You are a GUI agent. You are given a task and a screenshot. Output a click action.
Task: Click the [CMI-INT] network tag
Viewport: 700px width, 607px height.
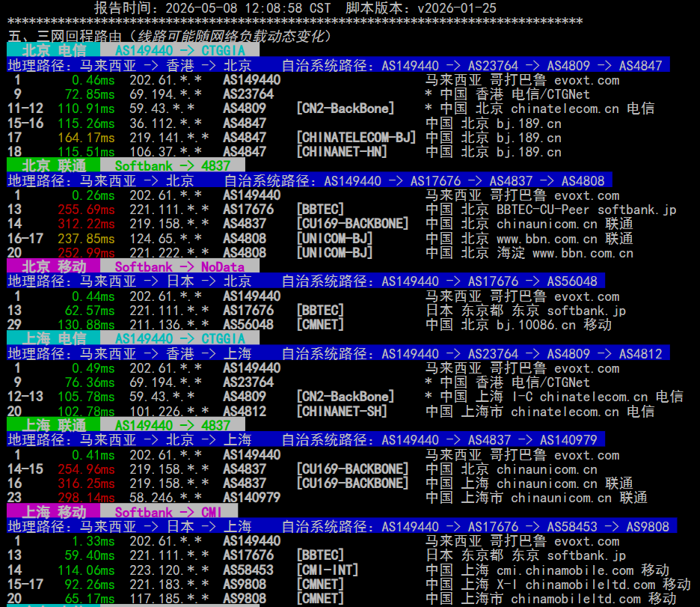(328, 570)
